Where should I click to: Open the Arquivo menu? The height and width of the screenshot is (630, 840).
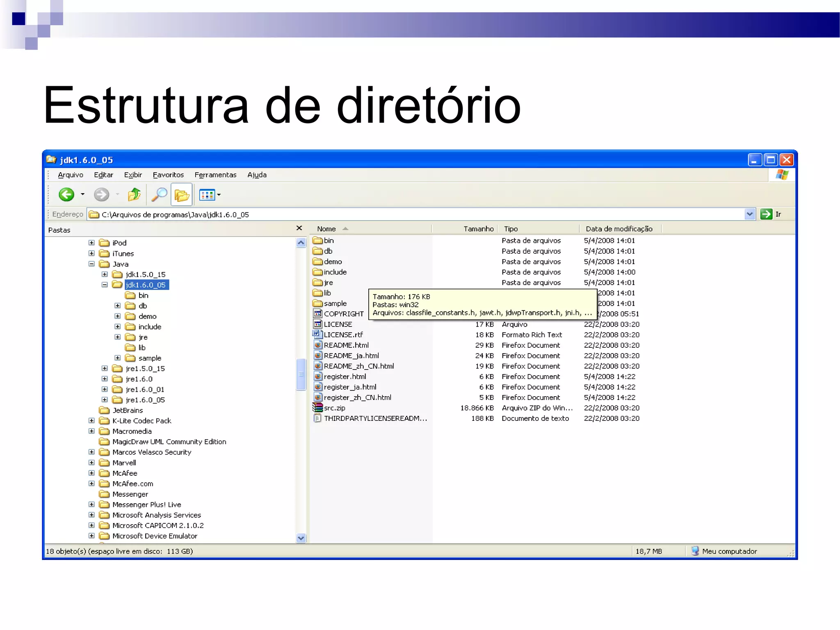pos(71,175)
